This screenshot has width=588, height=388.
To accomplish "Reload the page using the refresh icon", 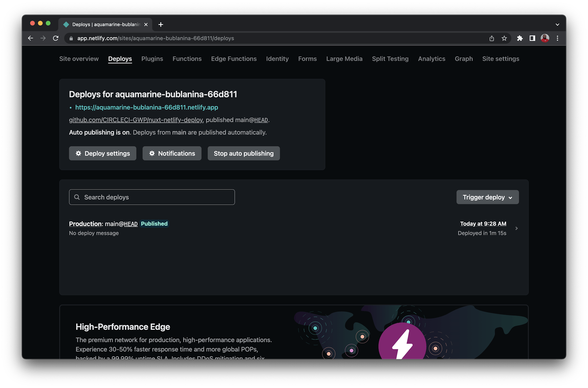I will tap(56, 38).
